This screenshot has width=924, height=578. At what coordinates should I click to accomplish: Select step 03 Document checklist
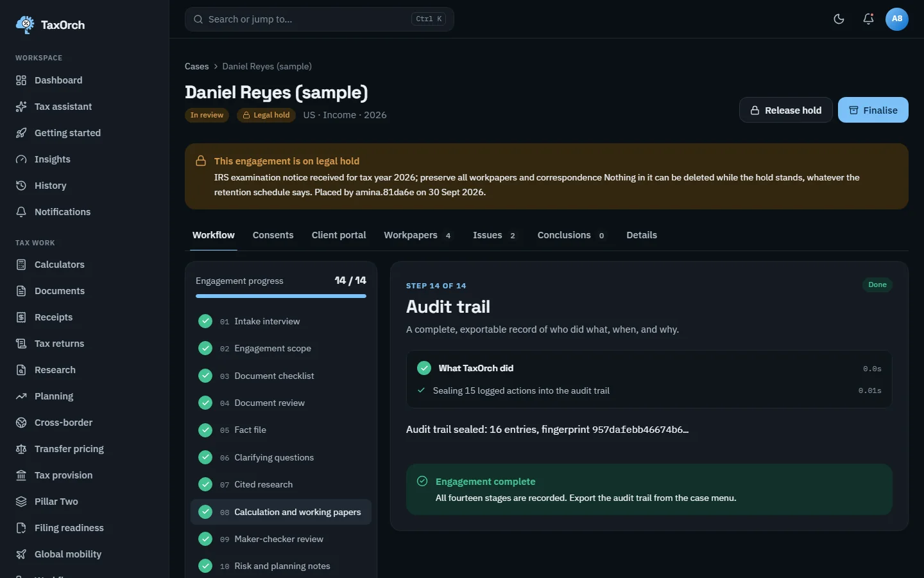(281, 376)
